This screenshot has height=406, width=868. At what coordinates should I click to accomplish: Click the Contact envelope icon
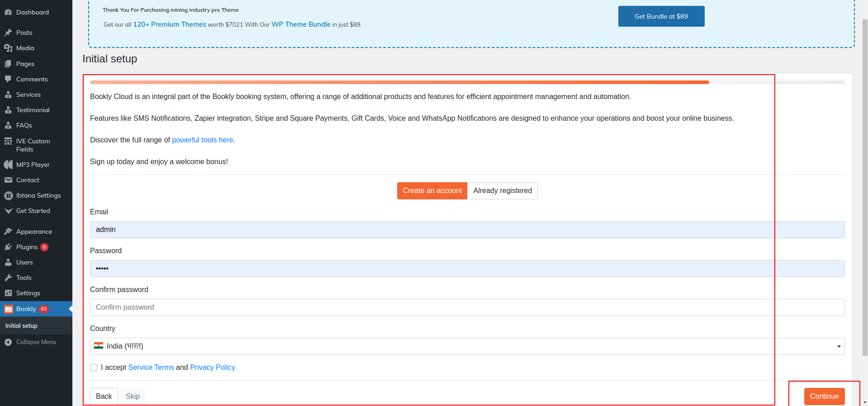(x=8, y=180)
